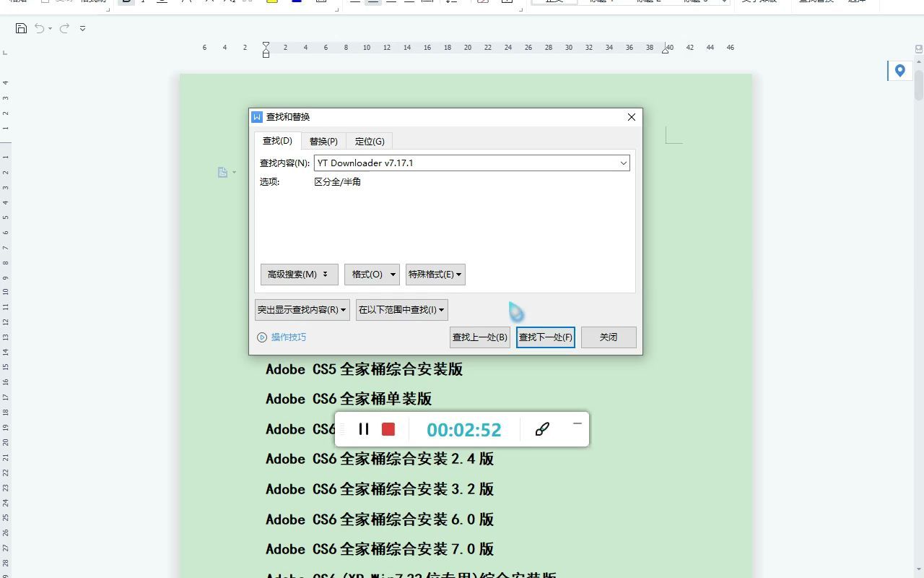The height and width of the screenshot is (578, 924).
Task: Click the 查找下一处(F) button
Action: click(545, 337)
